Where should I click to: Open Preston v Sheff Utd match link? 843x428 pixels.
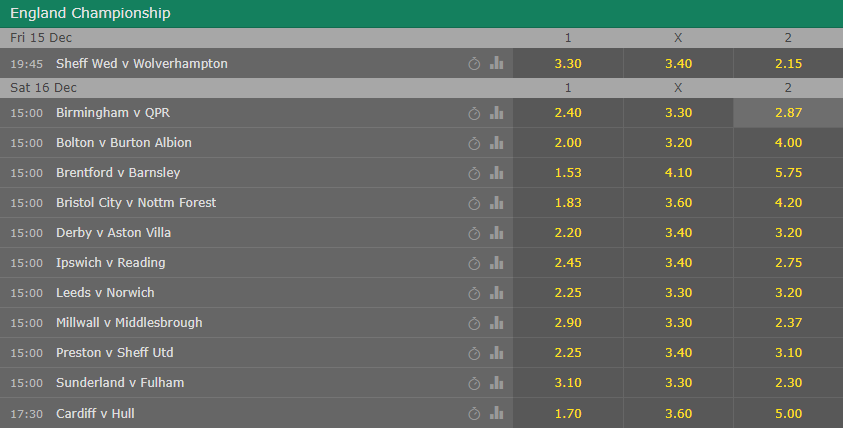(115, 353)
